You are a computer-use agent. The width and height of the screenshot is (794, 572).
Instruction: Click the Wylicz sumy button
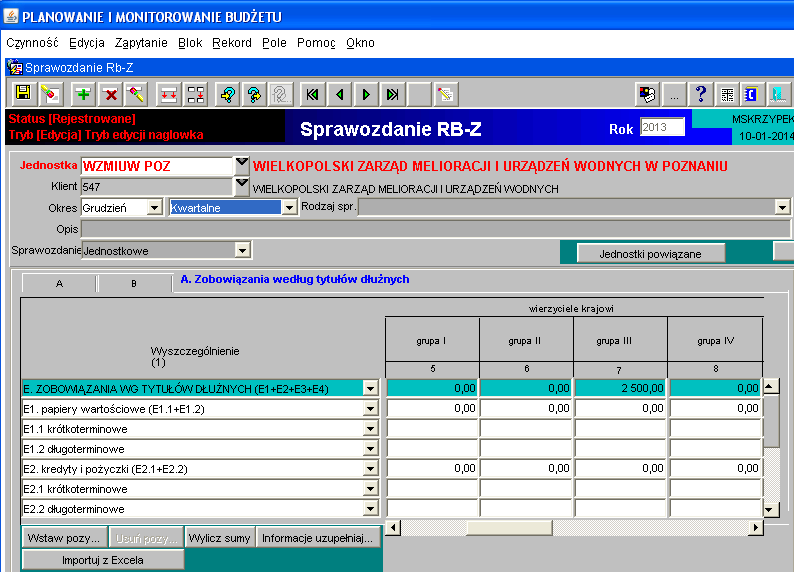click(x=219, y=538)
